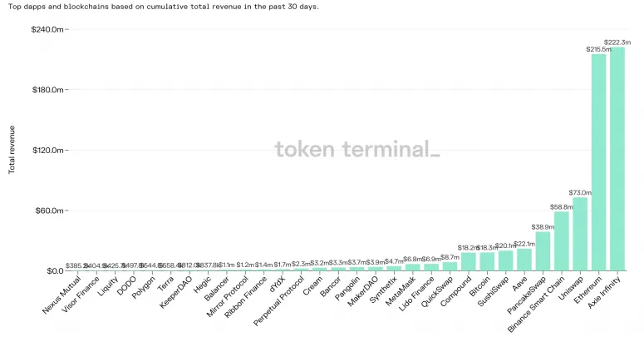644x337 pixels.
Task: Select the Uniswap bar in the chart
Action: (580, 234)
